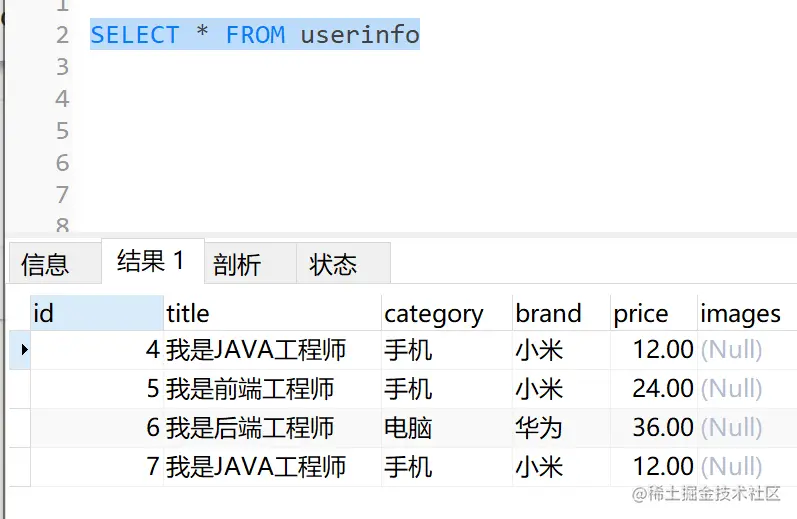
Task: Select category cell 电脑
Action: [447, 428]
